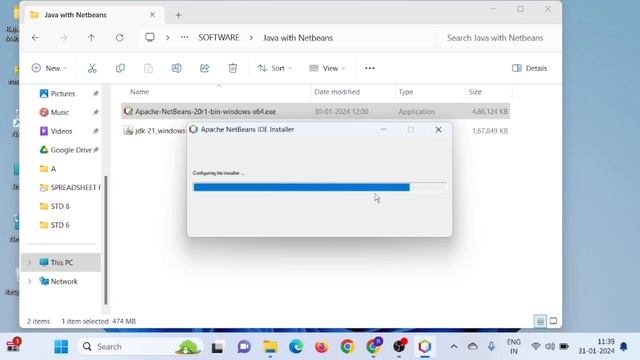Viewport: 640px width, 360px height.
Task: Click Java with Netbeans breadcrumb
Action: coord(298,38)
